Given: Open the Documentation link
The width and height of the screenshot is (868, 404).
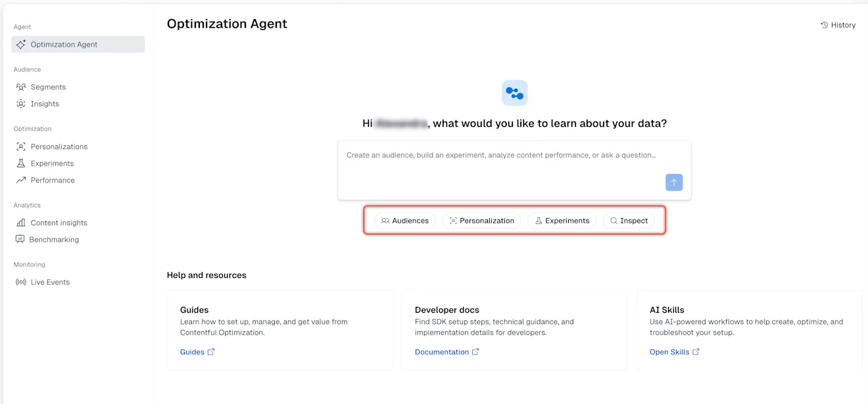Looking at the screenshot, I should pyautogui.click(x=447, y=352).
